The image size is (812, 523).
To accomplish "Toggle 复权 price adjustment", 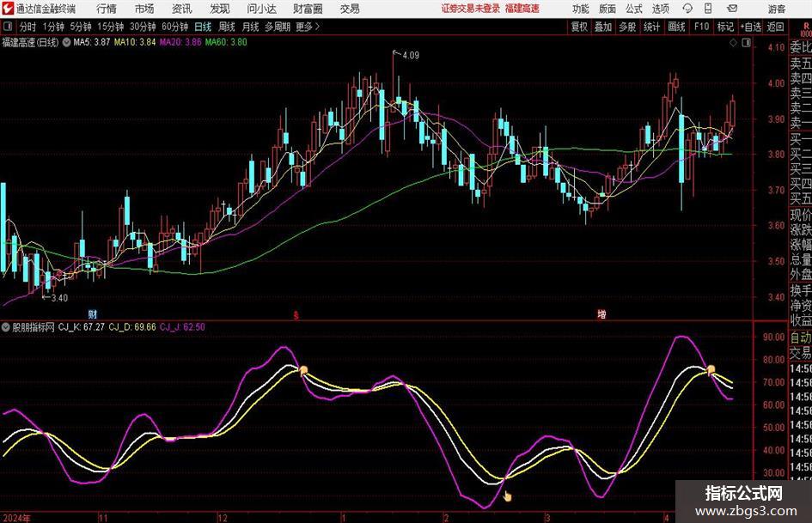I will click(x=579, y=27).
